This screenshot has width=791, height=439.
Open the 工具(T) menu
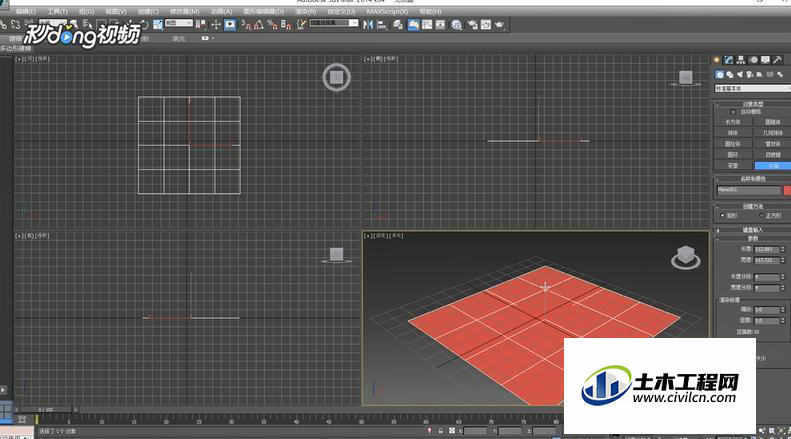tap(57, 11)
